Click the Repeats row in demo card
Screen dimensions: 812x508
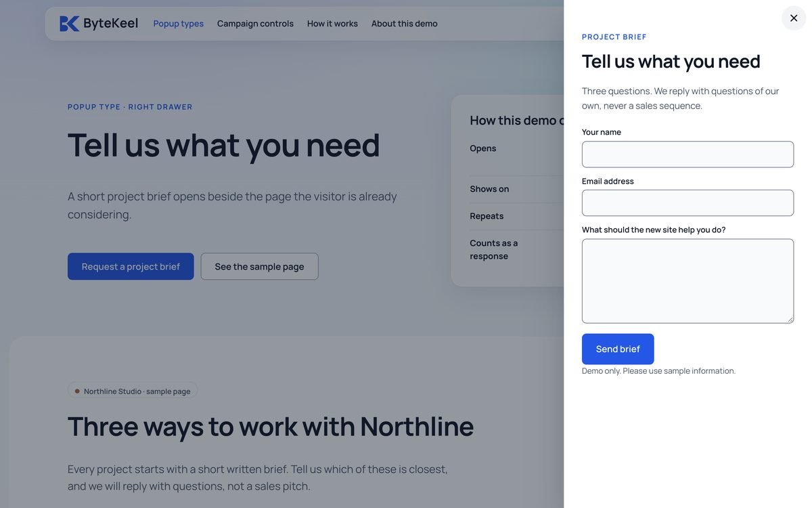(x=517, y=216)
